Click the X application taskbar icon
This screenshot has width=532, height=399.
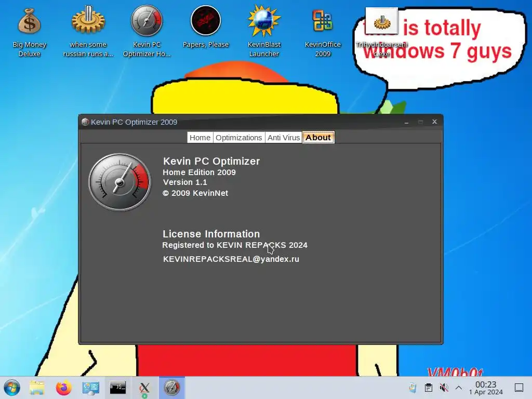click(x=144, y=388)
